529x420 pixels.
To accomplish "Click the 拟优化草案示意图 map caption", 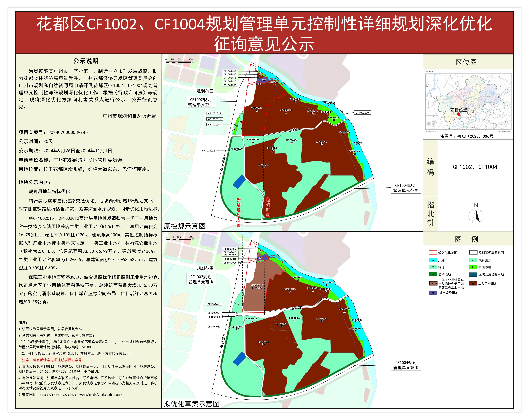I will point(191,404).
